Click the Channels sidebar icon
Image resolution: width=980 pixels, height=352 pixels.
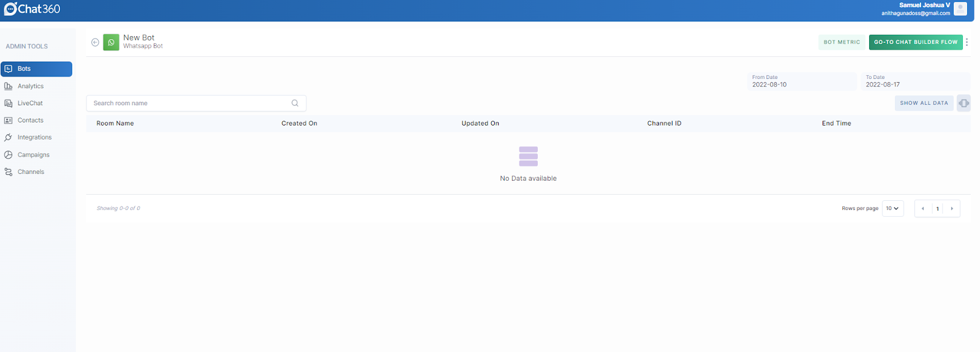[x=9, y=172]
